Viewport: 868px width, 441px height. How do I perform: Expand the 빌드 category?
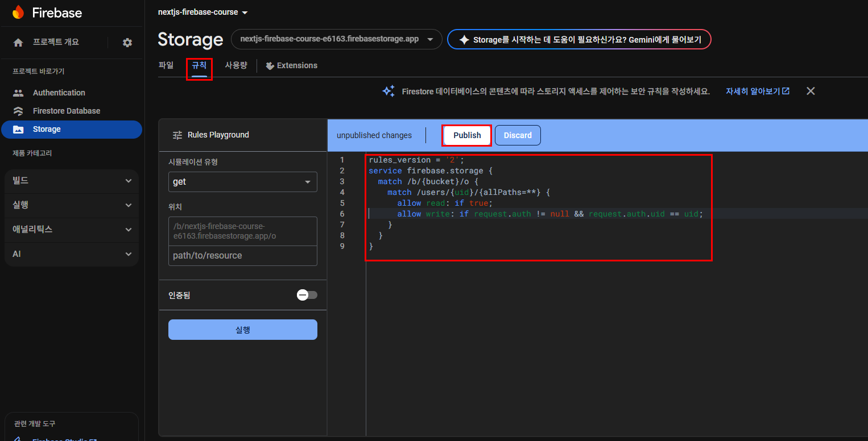coord(72,181)
